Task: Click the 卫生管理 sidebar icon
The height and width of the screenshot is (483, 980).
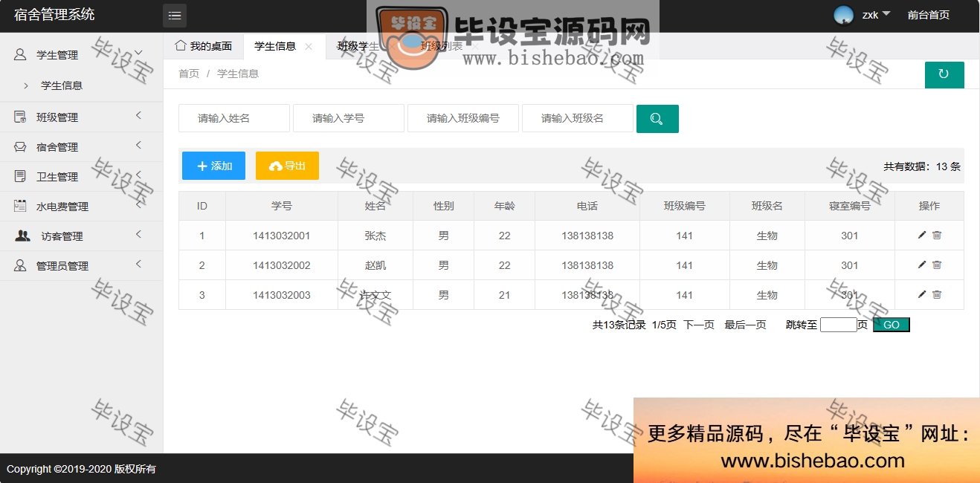Action: (20, 176)
